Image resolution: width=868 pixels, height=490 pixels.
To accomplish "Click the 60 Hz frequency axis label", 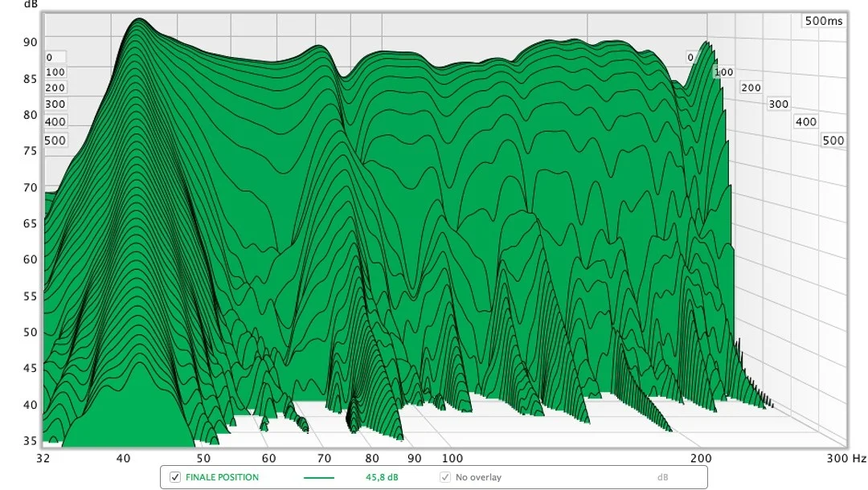I will (269, 458).
